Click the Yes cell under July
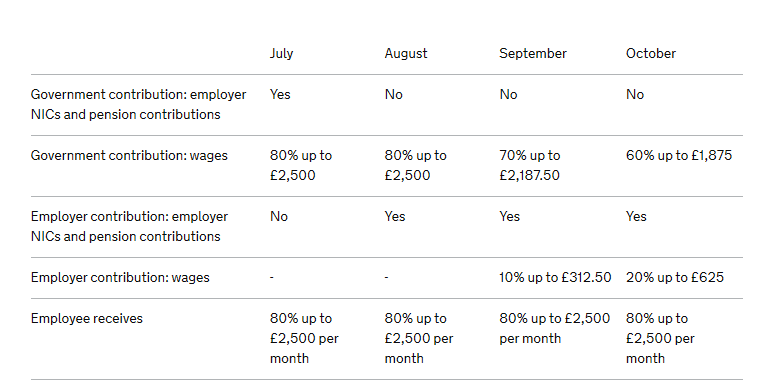The width and height of the screenshot is (782, 388). coord(280,94)
